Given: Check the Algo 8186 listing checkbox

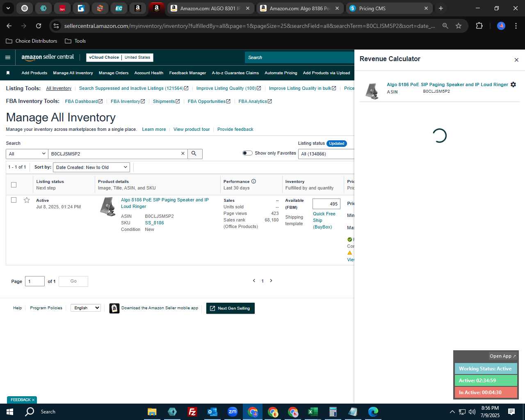Looking at the screenshot, I should point(14,200).
